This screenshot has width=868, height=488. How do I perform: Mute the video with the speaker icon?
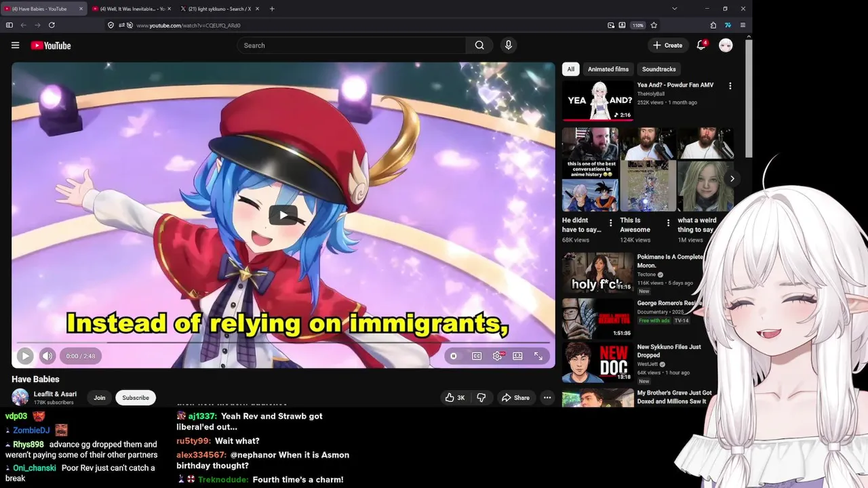pos(47,356)
